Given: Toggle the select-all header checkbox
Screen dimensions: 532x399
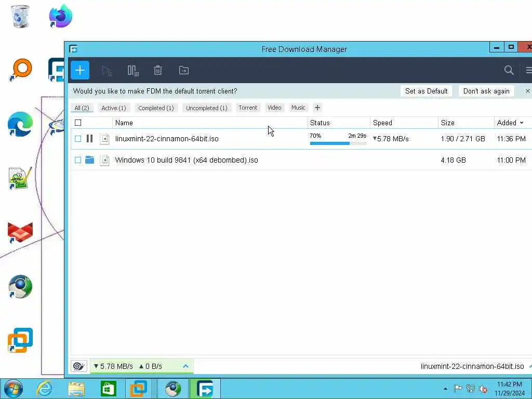Looking at the screenshot, I should [78, 123].
